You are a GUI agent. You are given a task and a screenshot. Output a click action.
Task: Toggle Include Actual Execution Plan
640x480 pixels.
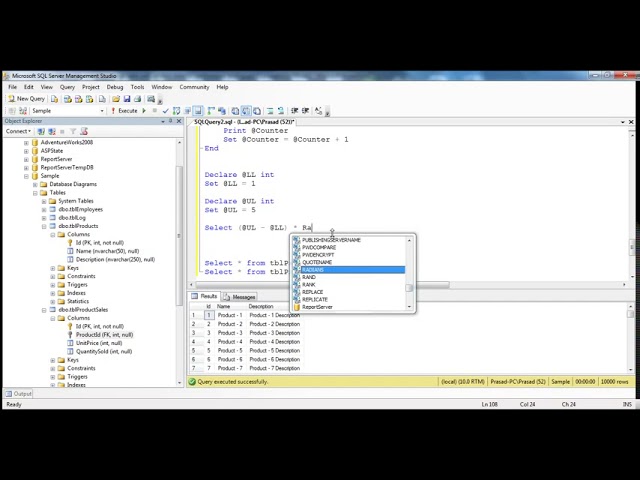[211, 111]
